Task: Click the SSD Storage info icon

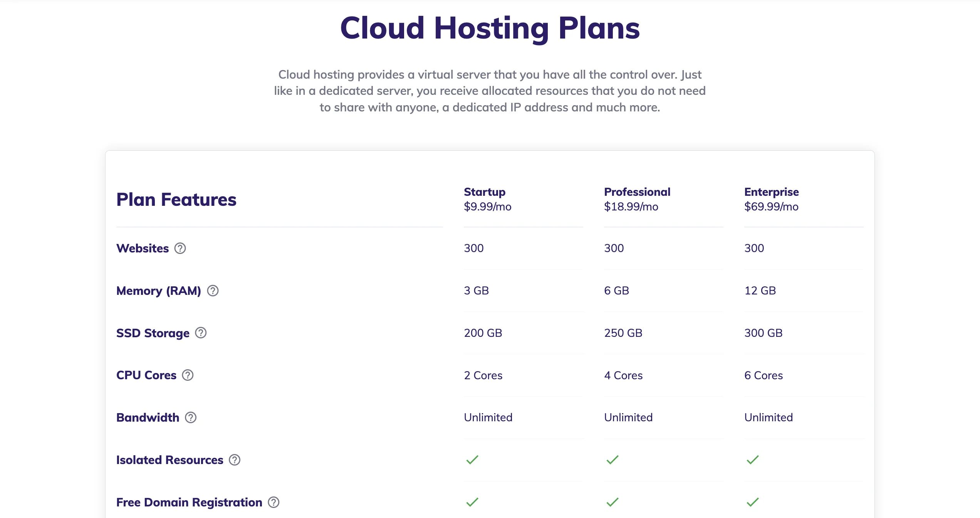Action: [201, 333]
